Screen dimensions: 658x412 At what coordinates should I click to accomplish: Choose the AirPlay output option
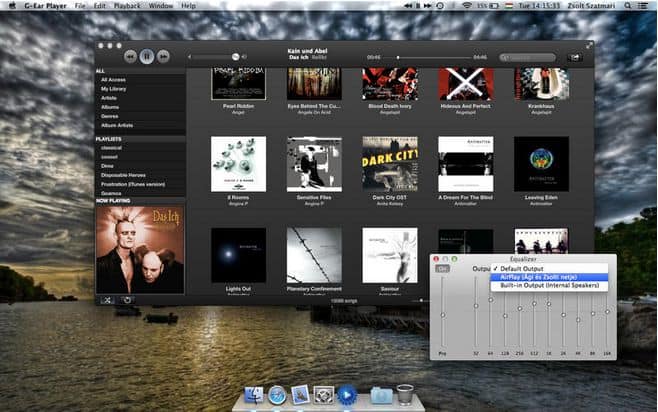(549, 277)
